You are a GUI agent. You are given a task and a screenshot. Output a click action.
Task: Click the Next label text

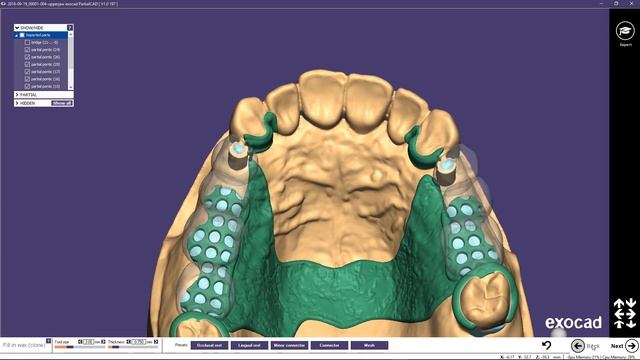point(617,346)
